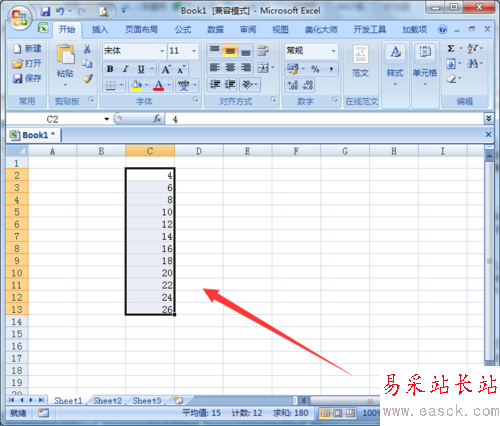
Task: Toggle underline formatting
Action: 141,69
